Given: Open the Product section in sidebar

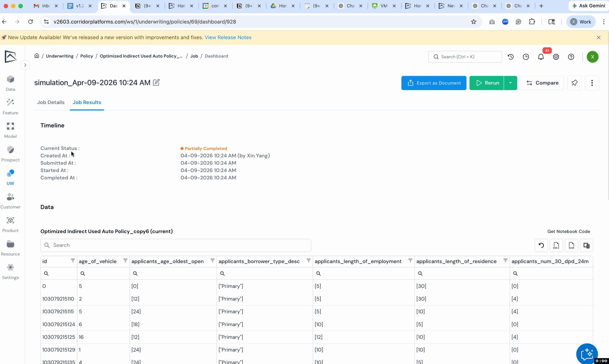Looking at the screenshot, I should click(x=10, y=225).
